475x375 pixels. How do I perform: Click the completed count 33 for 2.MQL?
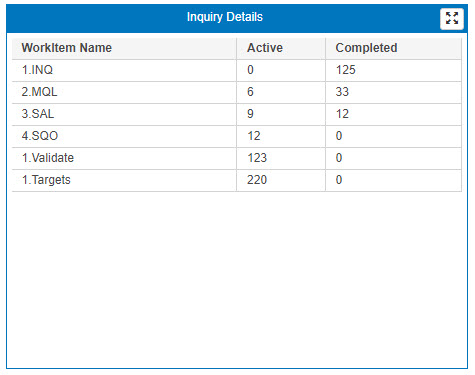(342, 92)
